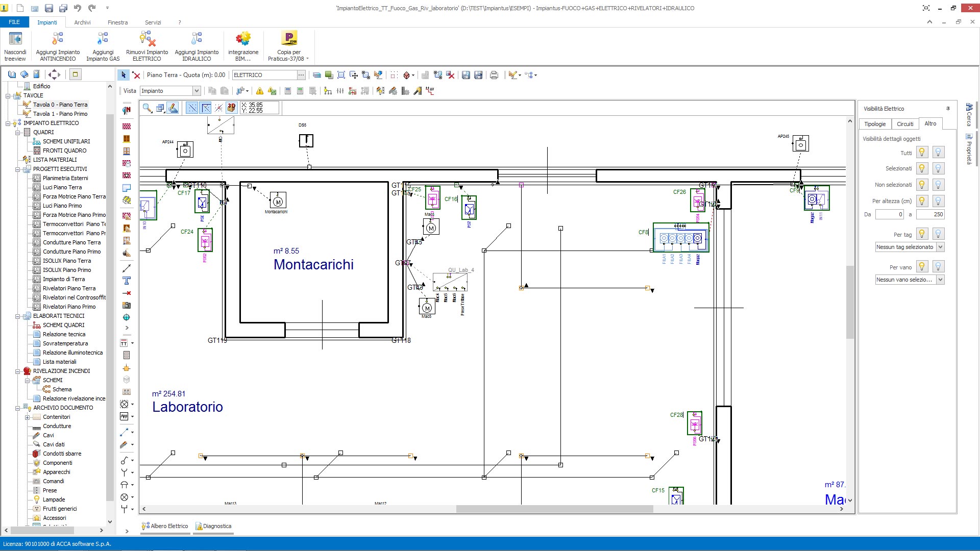Click the move tree-navigation arrows icon
This screenshot has height=551, width=980.
coord(54,74)
